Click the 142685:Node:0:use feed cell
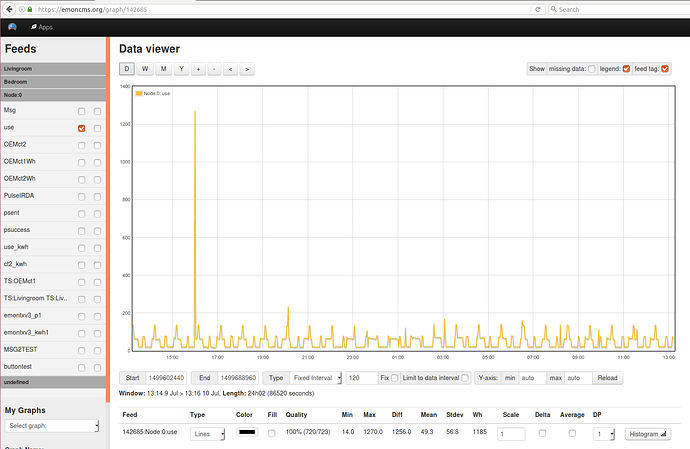The height and width of the screenshot is (449, 690). pos(150,432)
